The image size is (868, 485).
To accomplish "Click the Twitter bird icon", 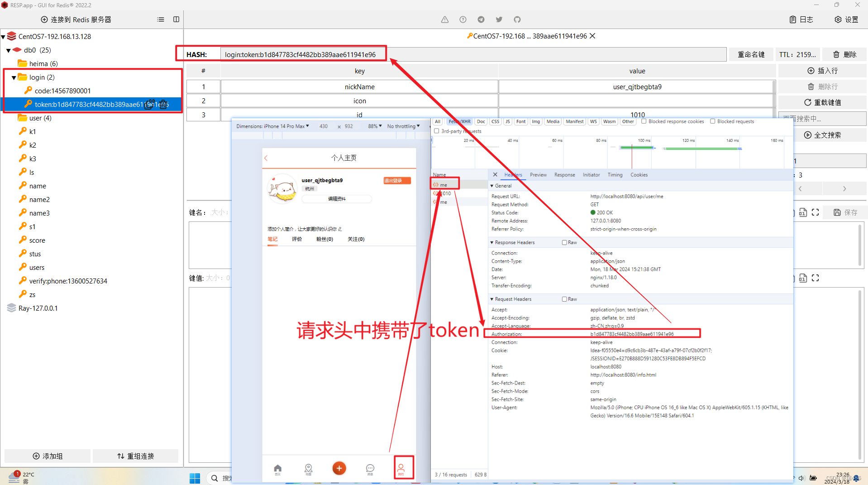I will point(499,19).
